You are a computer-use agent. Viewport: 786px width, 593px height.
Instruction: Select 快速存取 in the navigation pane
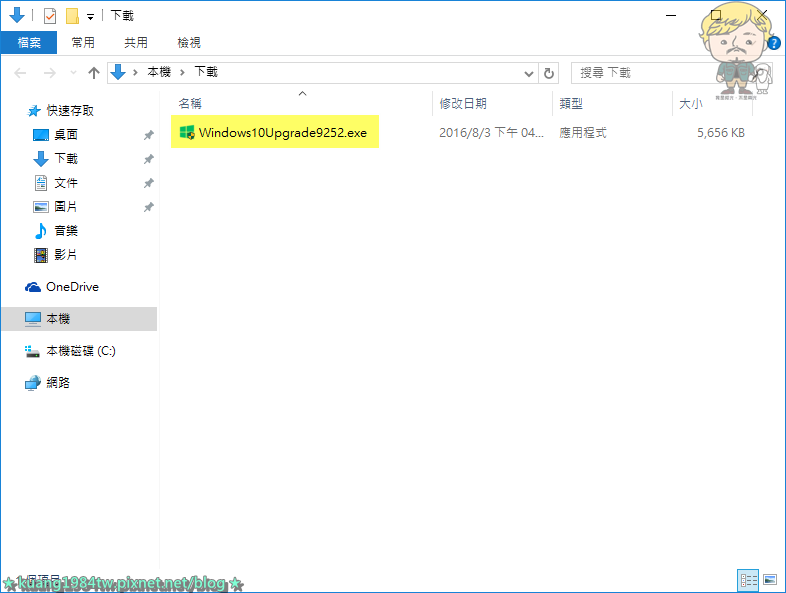pos(70,111)
